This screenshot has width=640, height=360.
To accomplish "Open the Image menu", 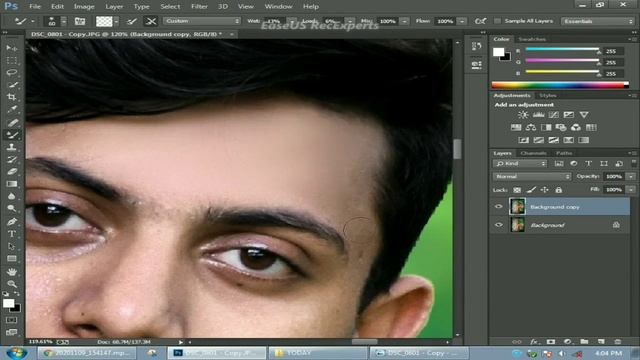I will [x=84, y=7].
